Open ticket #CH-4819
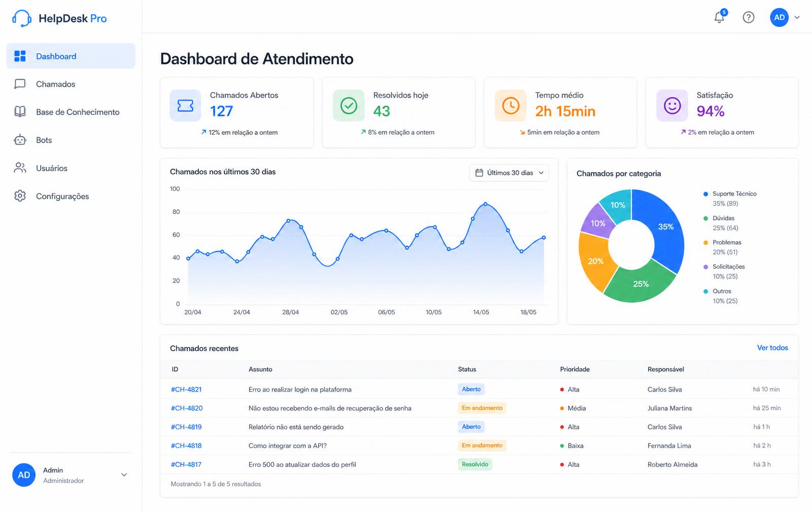The image size is (812, 512). (186, 427)
